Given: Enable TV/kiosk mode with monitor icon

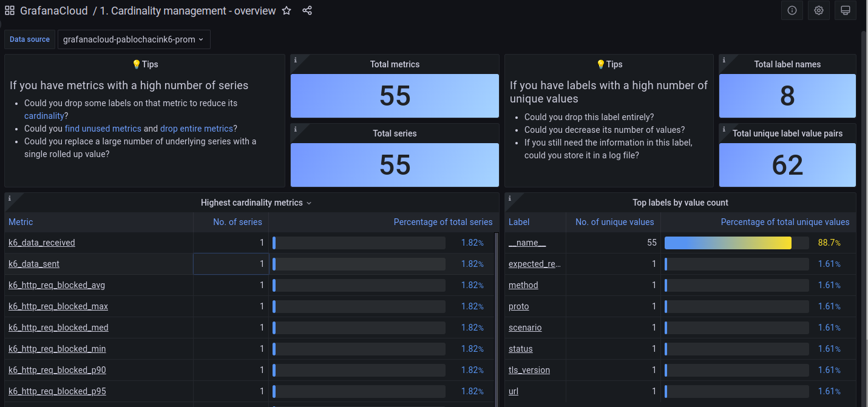Looking at the screenshot, I should click(x=845, y=10).
